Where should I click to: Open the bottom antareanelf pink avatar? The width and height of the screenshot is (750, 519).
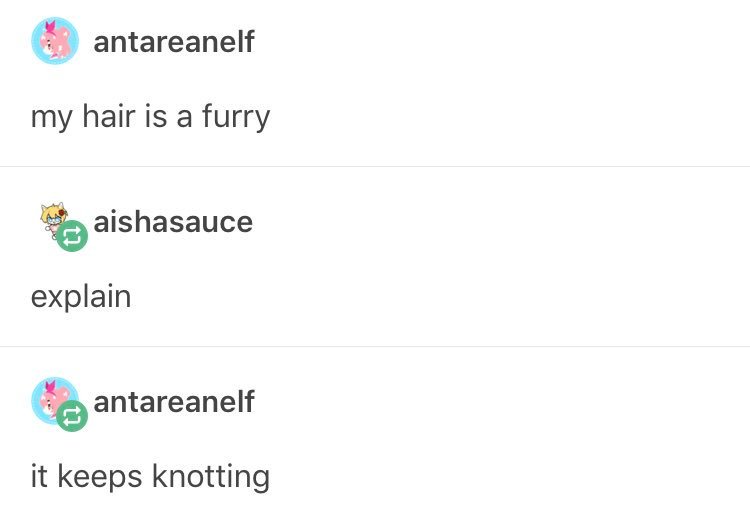tap(55, 400)
